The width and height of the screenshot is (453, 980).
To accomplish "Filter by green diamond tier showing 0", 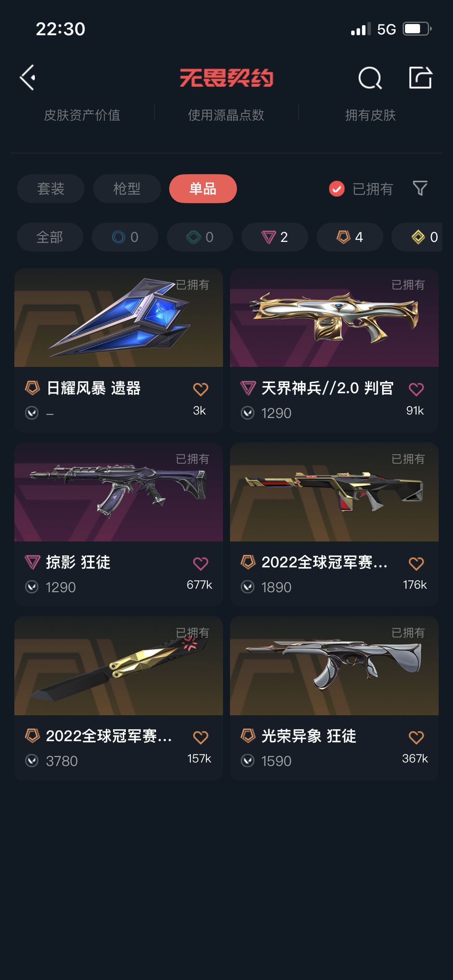I will 200,237.
